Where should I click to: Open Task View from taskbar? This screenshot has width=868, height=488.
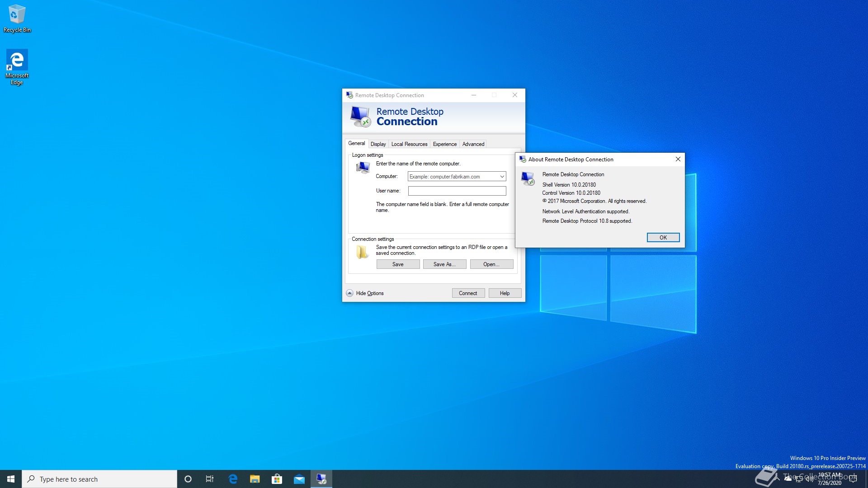(210, 479)
